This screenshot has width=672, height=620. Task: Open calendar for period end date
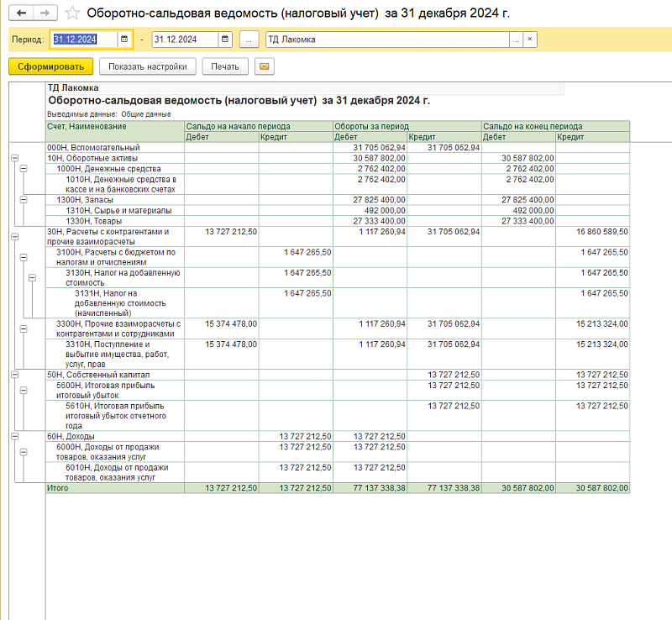[x=224, y=39]
